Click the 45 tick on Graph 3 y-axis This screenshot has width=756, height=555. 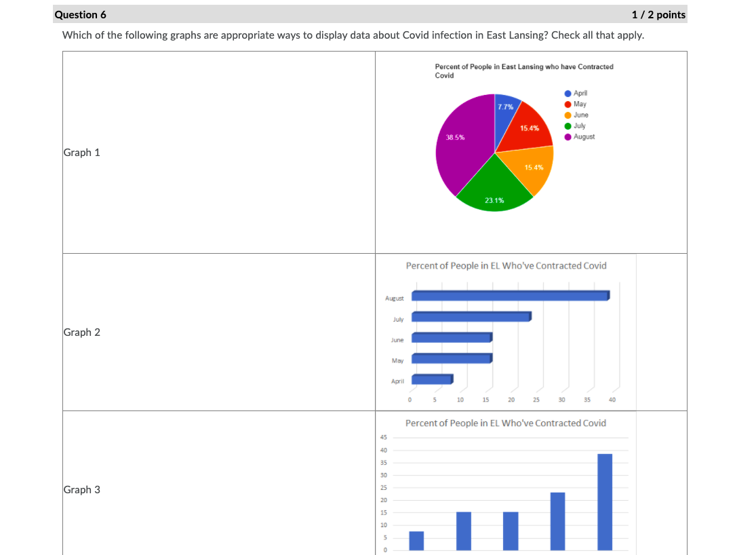pyautogui.click(x=383, y=437)
